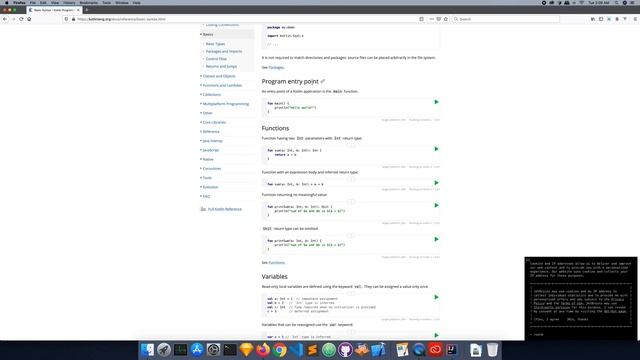This screenshot has width=640, height=360.
Task: Open the Tools menu in menu bar
Action: point(107,2)
